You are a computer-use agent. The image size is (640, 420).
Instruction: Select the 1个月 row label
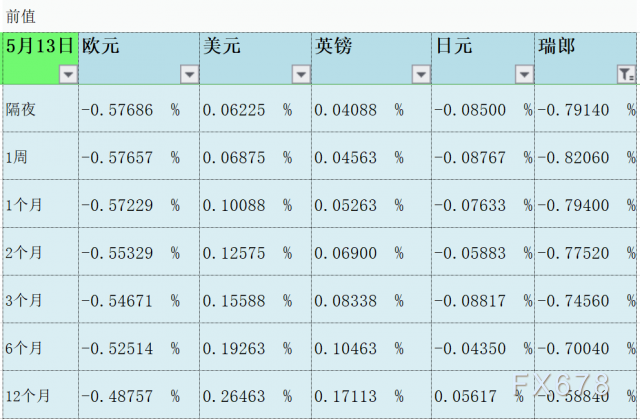pyautogui.click(x=40, y=204)
